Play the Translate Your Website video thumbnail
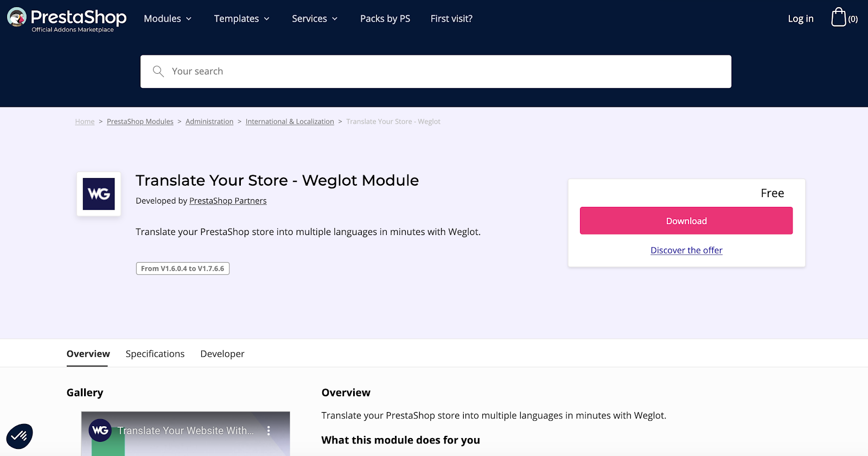The height and width of the screenshot is (456, 868). tap(186, 434)
